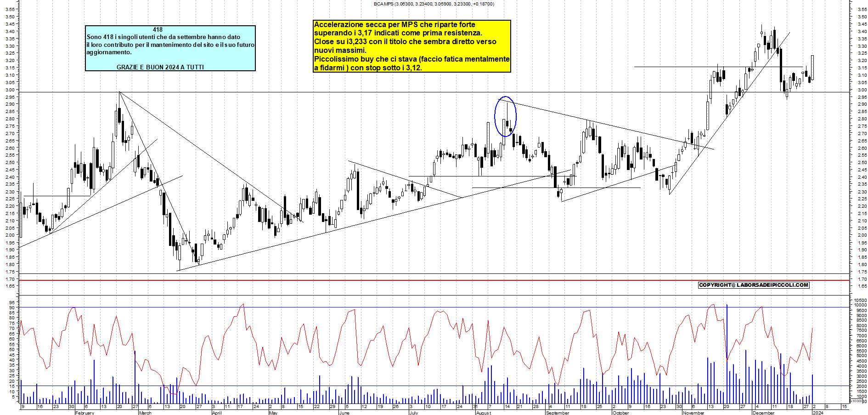Click the "418" heading in cyan box

coord(158,29)
